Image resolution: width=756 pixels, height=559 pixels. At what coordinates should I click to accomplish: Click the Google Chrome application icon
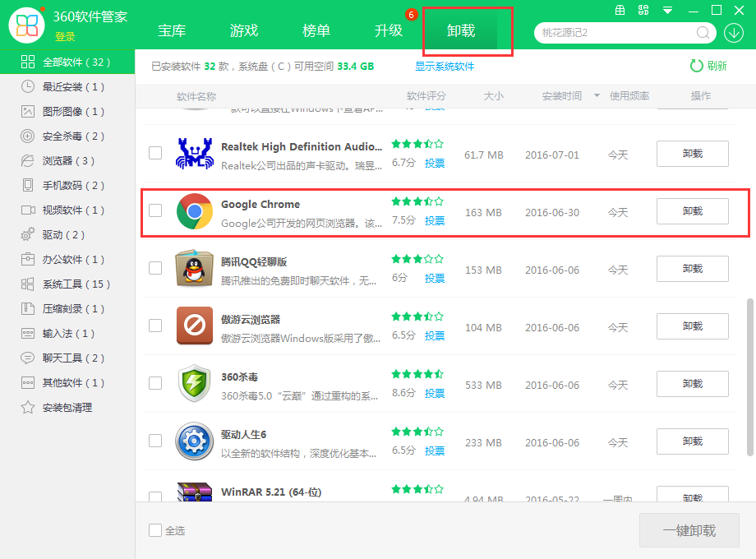click(x=195, y=211)
